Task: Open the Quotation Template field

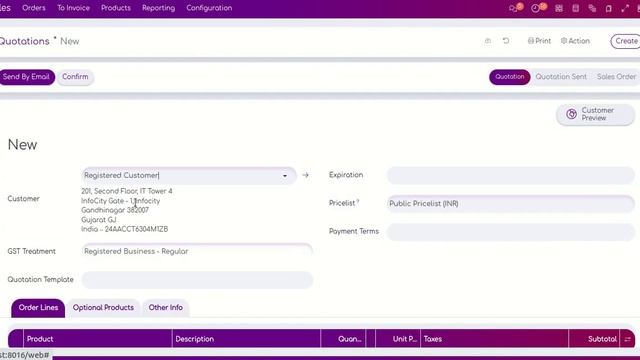Action: coord(197,280)
